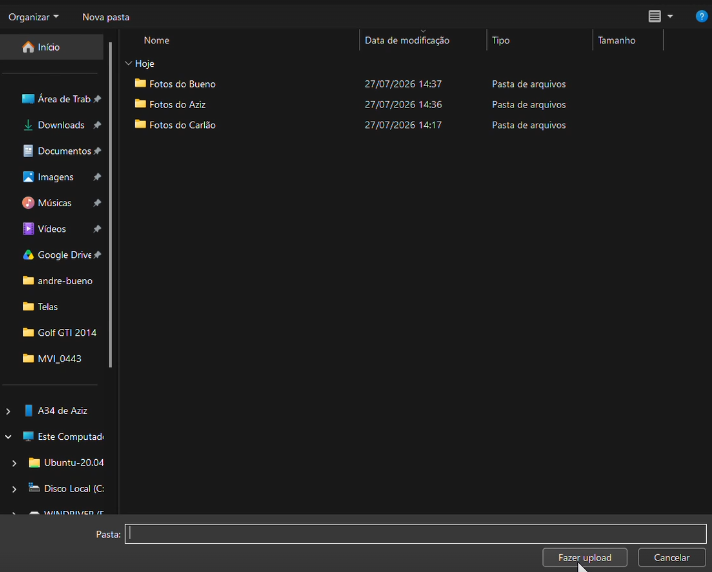Click the pin icon next to Imagens
The height and width of the screenshot is (572, 712).
[97, 177]
